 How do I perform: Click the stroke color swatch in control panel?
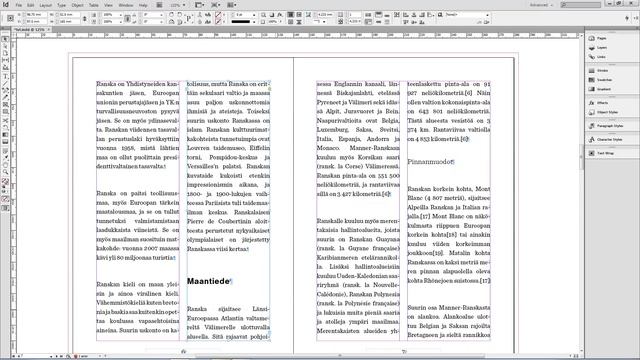(x=218, y=22)
